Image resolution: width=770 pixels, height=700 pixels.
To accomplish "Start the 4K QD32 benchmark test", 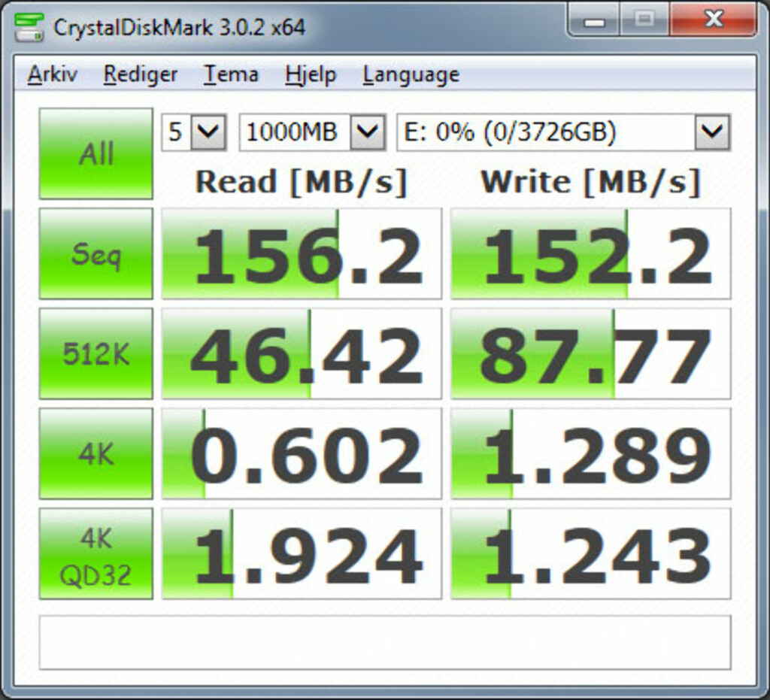I will point(96,554).
